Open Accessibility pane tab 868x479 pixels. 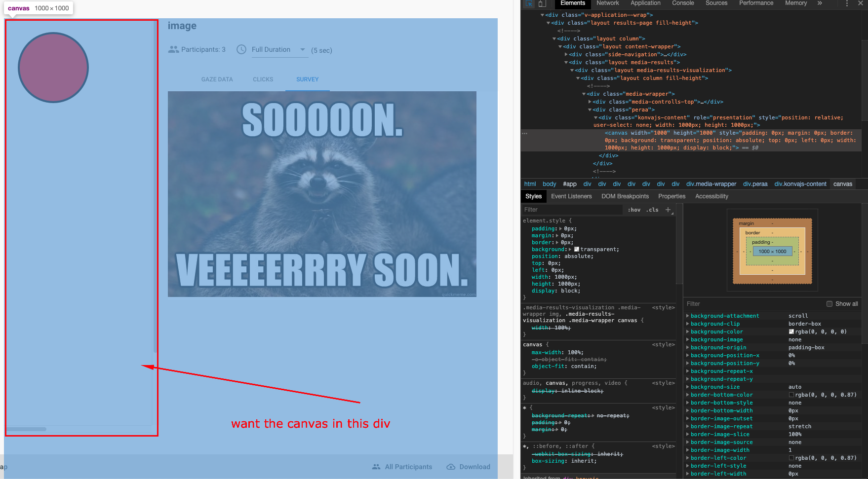pos(711,196)
